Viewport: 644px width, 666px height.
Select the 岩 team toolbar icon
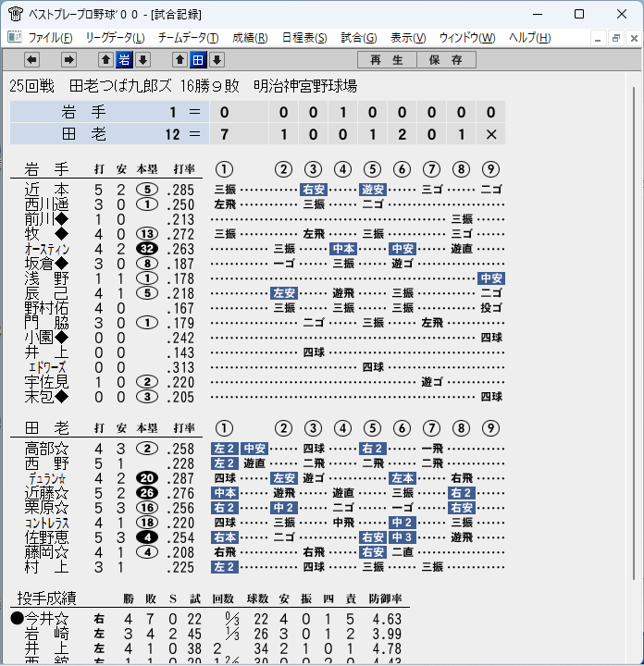click(x=124, y=60)
